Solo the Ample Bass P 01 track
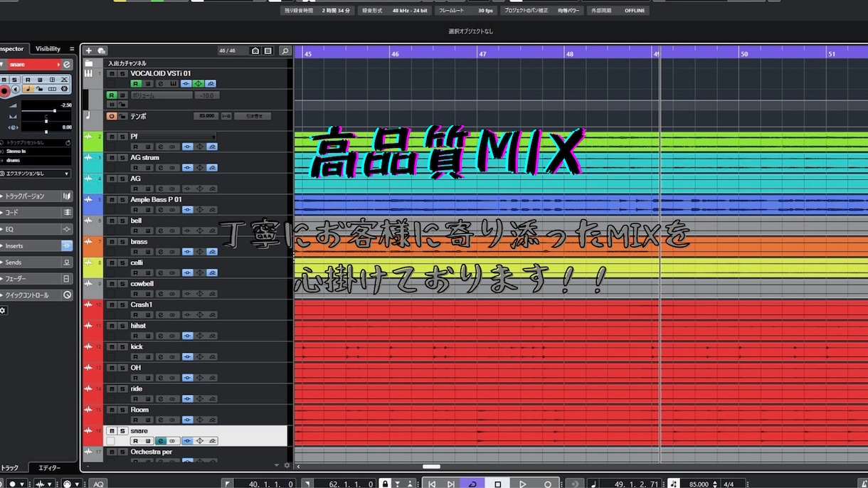 pyautogui.click(x=122, y=200)
